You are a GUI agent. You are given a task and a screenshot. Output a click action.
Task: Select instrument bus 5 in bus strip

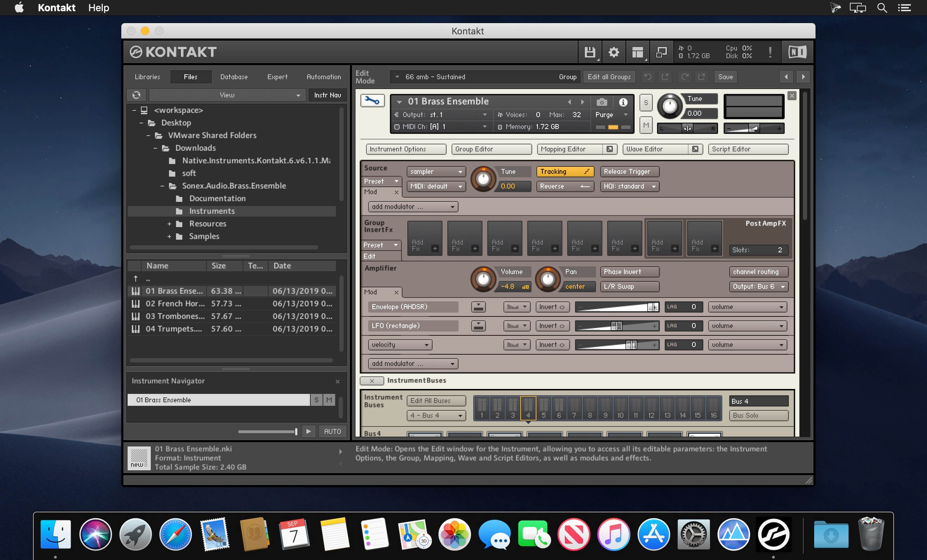(x=543, y=408)
